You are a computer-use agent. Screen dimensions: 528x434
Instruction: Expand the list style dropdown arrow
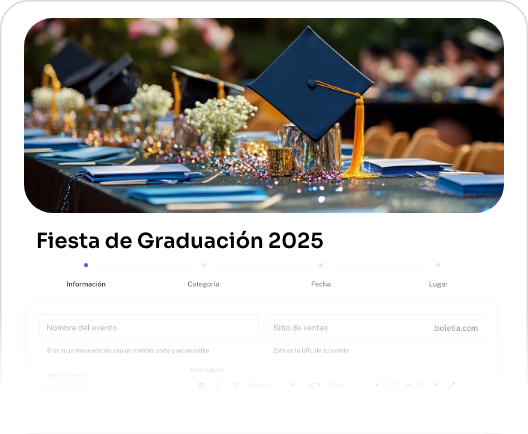point(407,385)
